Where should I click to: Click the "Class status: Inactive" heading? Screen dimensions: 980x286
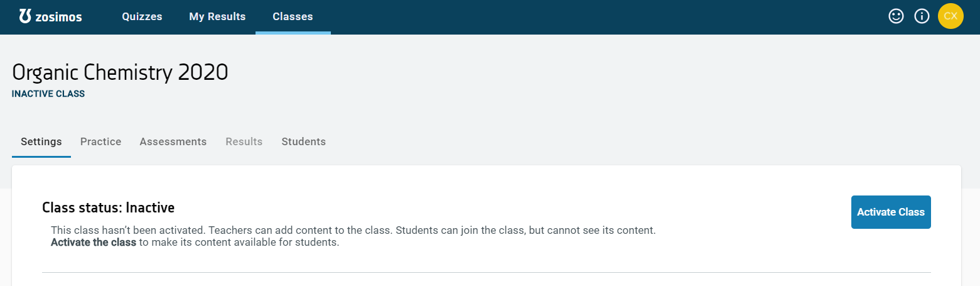[x=108, y=207]
